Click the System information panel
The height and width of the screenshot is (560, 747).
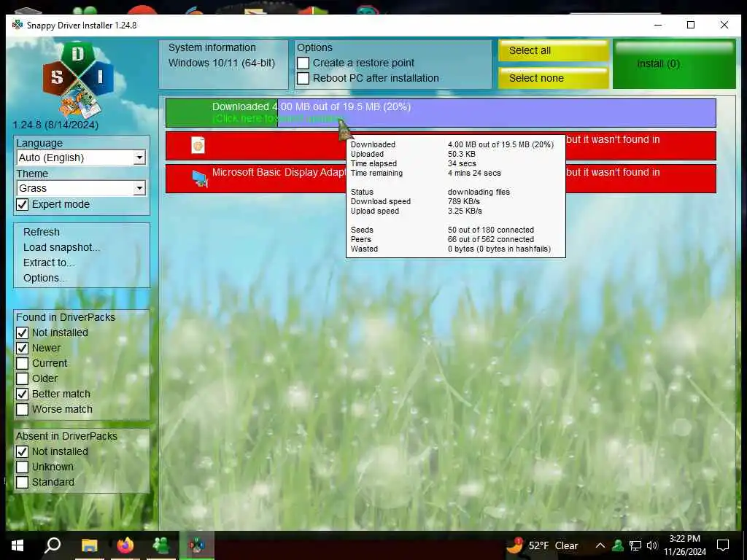[x=223, y=64]
